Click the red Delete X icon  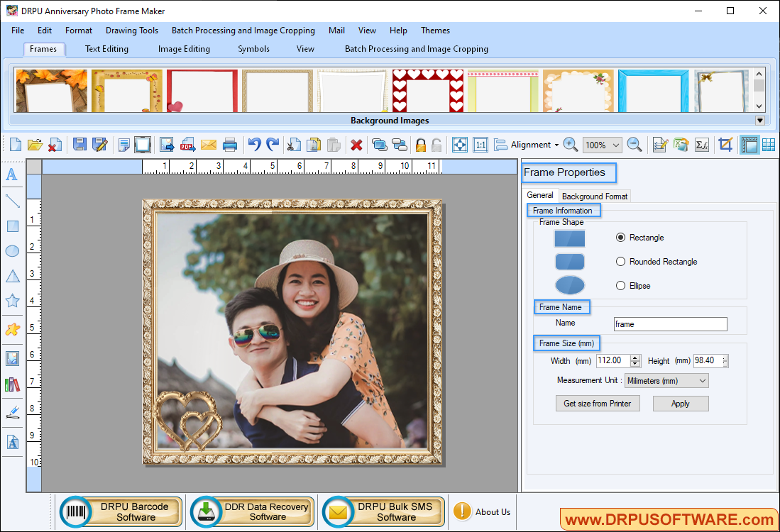356,145
